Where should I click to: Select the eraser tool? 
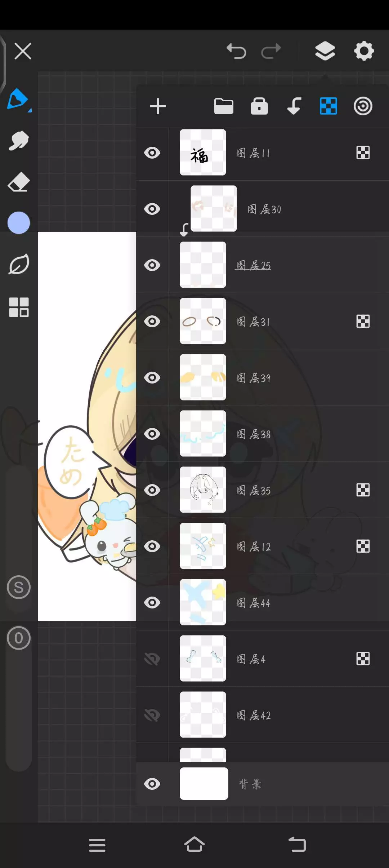coord(18,182)
